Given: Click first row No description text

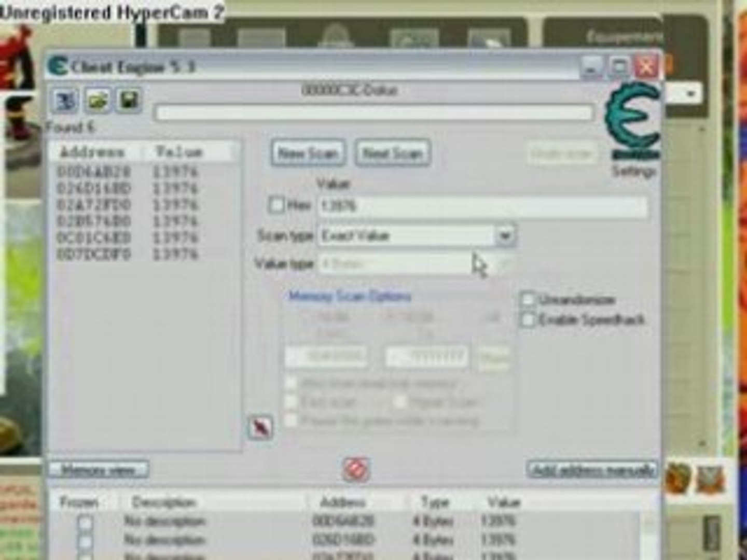Looking at the screenshot, I should [x=164, y=521].
